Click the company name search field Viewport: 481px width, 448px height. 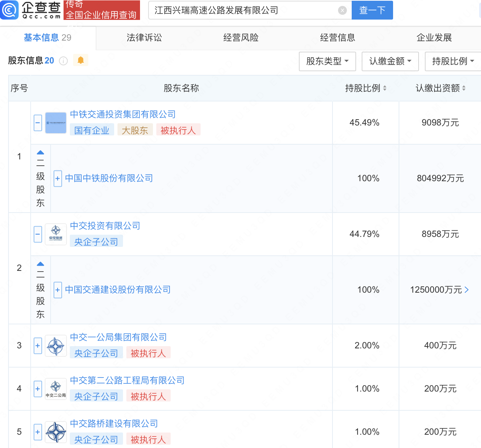coord(244,10)
